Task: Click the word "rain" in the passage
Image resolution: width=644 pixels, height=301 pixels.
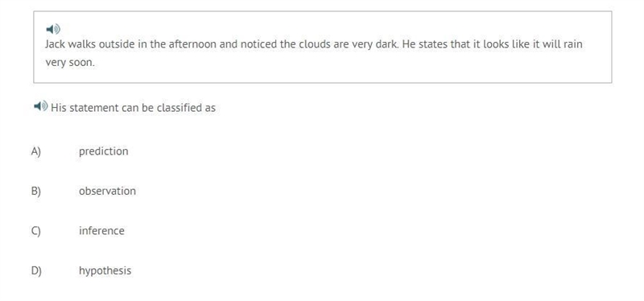Action: (x=572, y=44)
